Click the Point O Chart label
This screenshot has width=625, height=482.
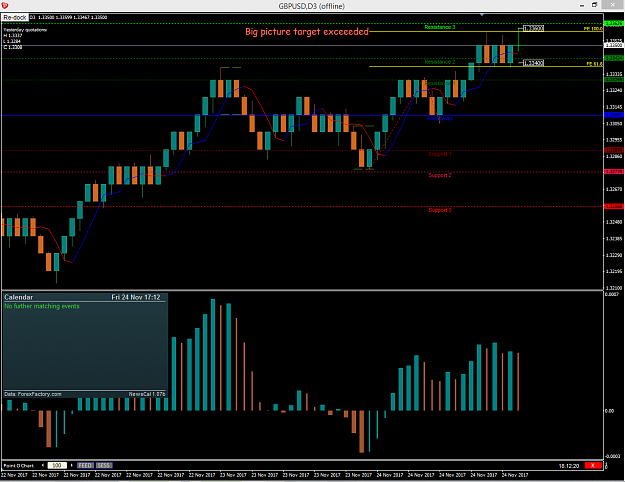(18, 466)
